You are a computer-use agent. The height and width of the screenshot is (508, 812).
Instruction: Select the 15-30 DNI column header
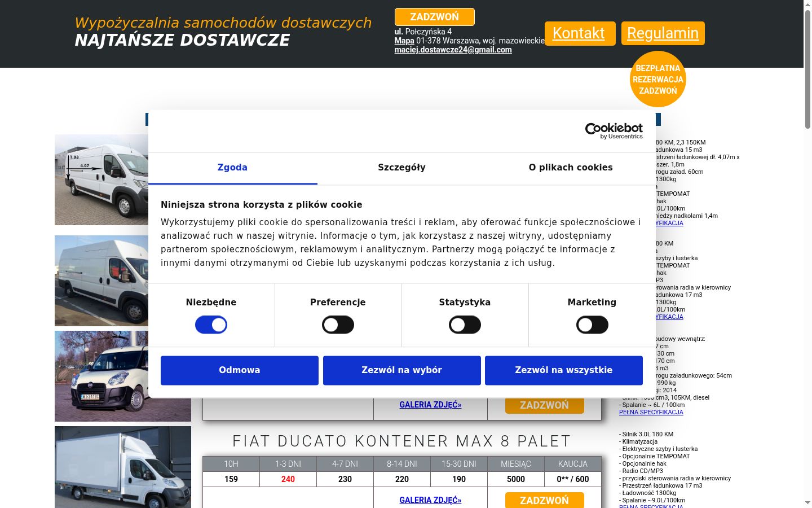(459, 464)
